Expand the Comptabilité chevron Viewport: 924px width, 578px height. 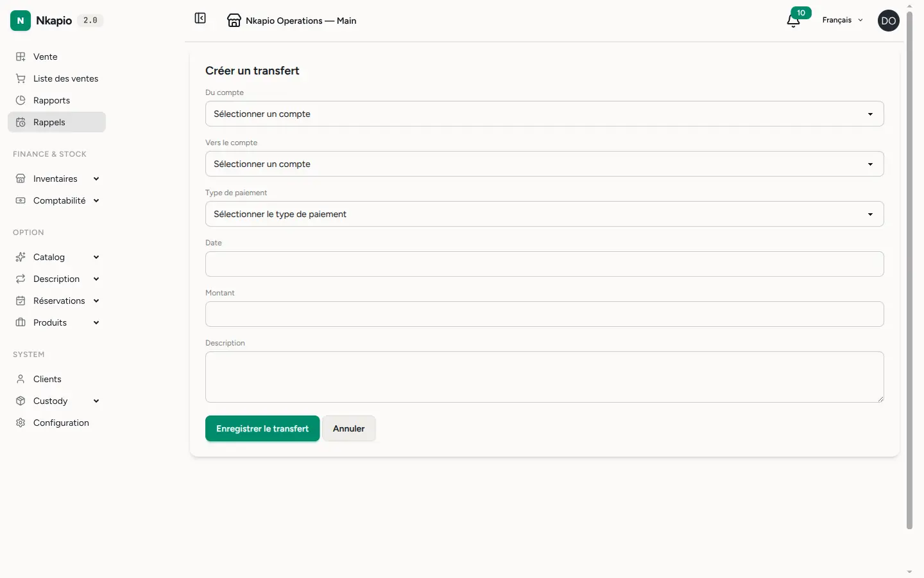coord(96,200)
